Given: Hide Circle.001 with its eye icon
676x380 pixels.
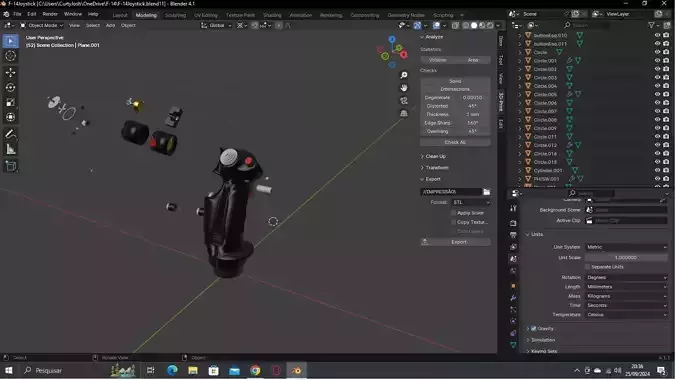Looking at the screenshot, I should tap(657, 61).
